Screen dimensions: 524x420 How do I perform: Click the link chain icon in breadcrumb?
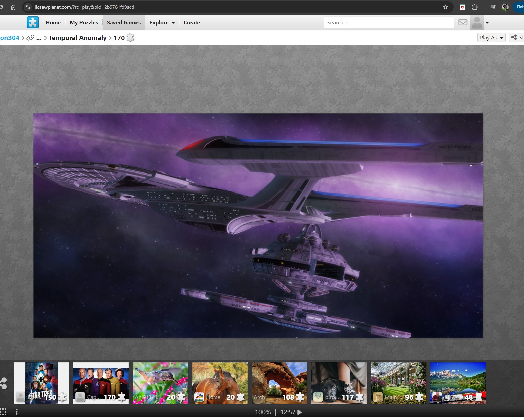(30, 38)
